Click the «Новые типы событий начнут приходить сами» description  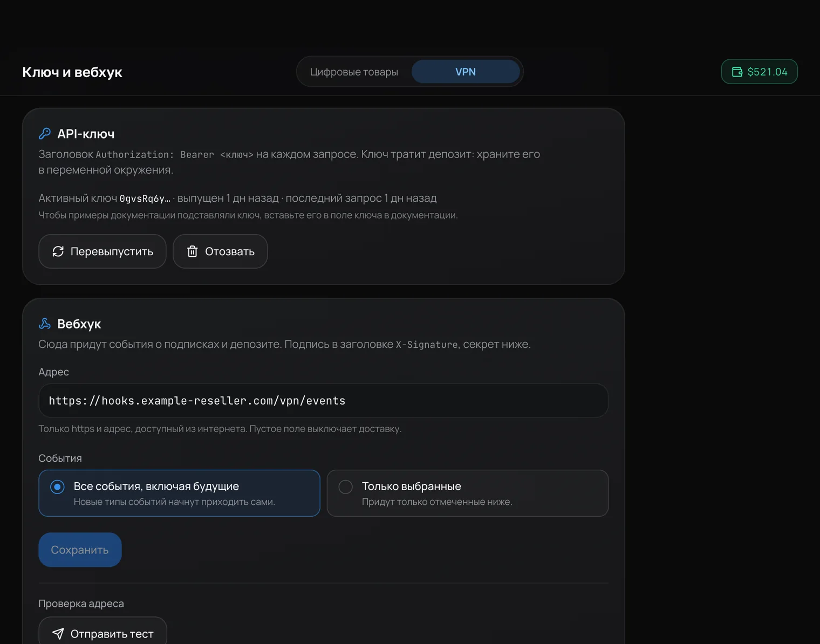click(x=174, y=502)
